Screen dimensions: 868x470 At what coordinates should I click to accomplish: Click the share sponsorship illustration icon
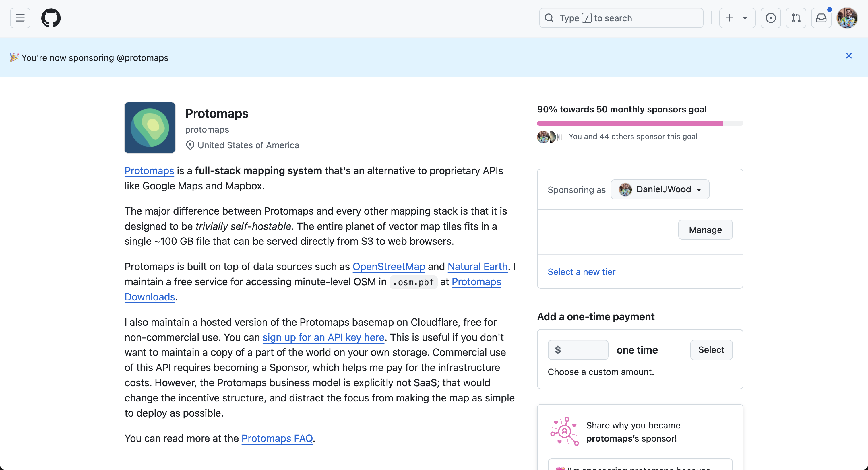click(564, 432)
